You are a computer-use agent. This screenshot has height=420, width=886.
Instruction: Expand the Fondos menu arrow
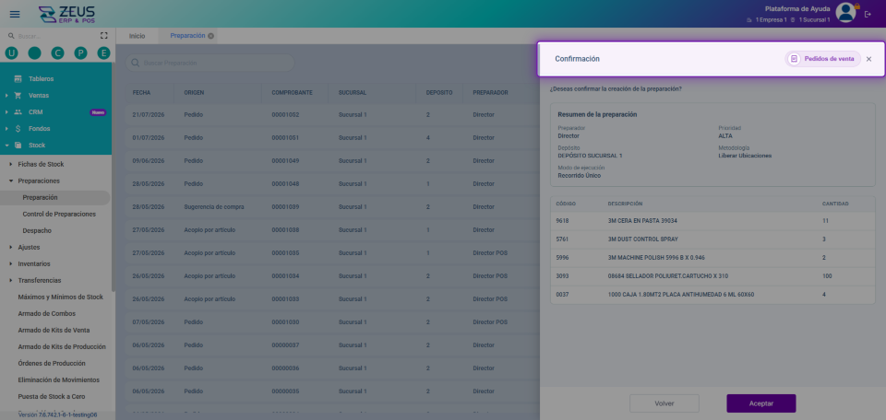coord(6,128)
